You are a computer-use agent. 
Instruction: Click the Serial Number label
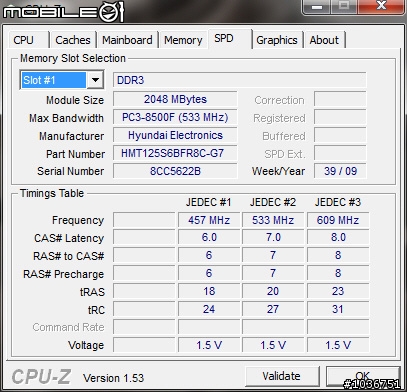[71, 171]
